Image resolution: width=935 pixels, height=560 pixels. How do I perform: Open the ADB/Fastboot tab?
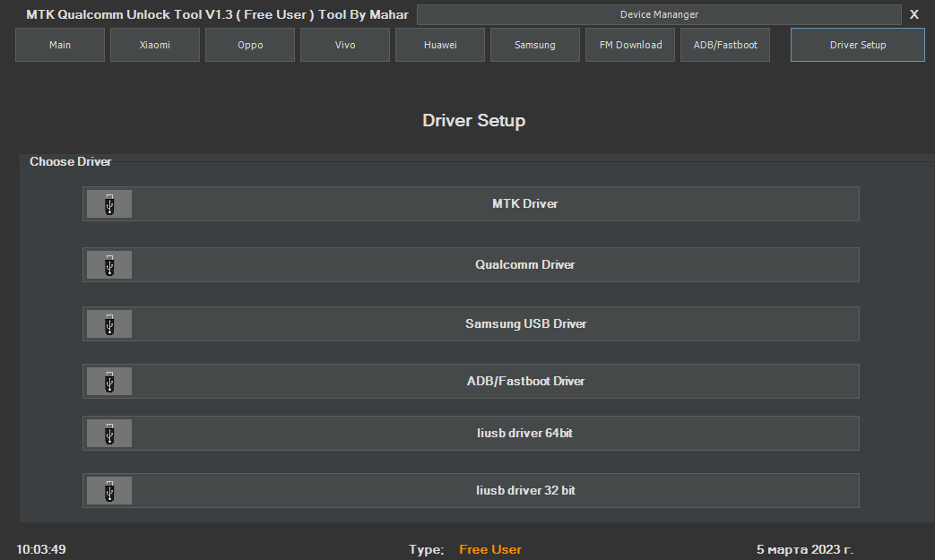pyautogui.click(x=725, y=45)
